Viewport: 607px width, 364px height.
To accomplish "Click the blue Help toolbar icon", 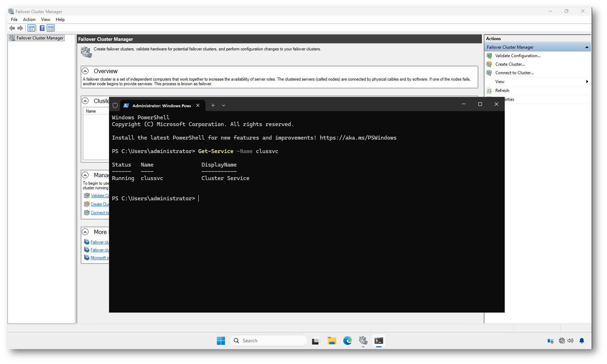I will [x=42, y=28].
